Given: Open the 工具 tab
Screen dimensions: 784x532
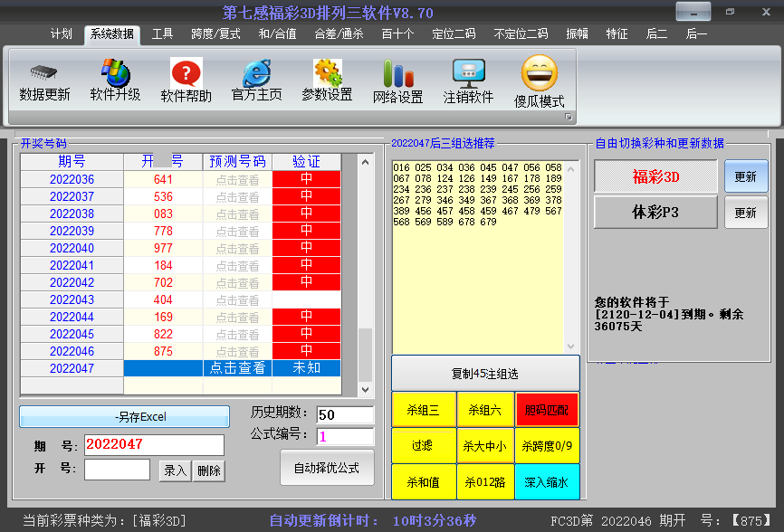Looking at the screenshot, I should point(162,34).
